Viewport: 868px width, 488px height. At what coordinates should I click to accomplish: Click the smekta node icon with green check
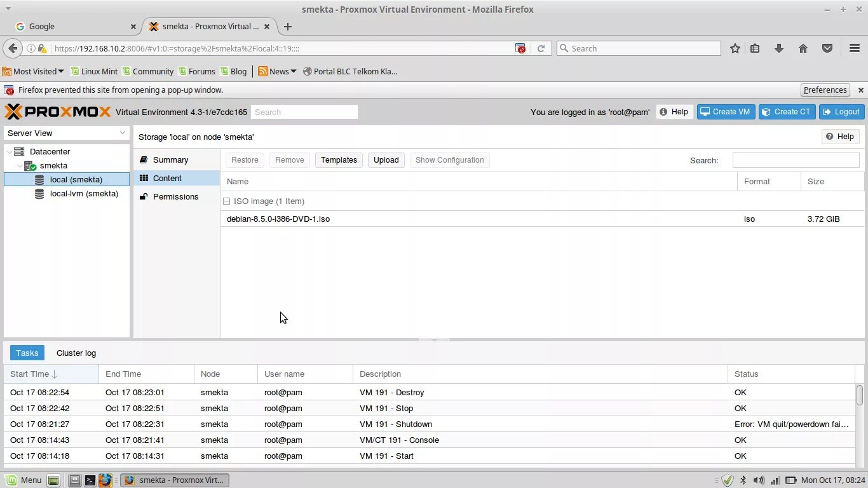[30, 166]
